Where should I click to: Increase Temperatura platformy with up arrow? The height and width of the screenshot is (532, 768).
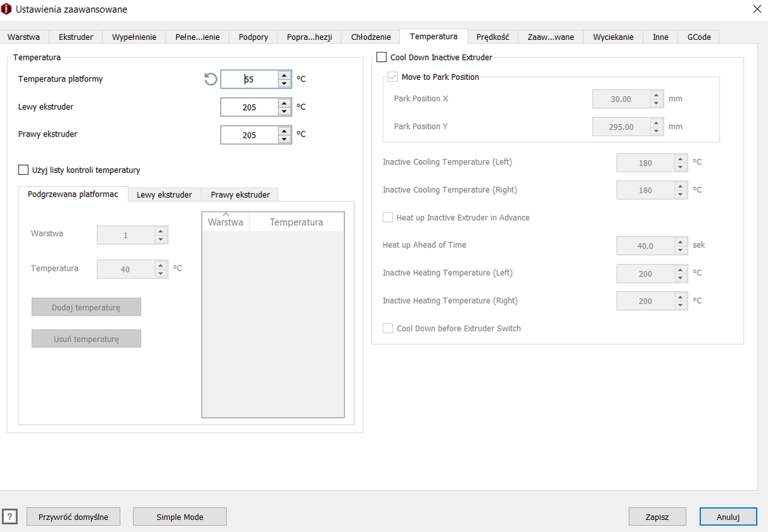[x=284, y=75]
